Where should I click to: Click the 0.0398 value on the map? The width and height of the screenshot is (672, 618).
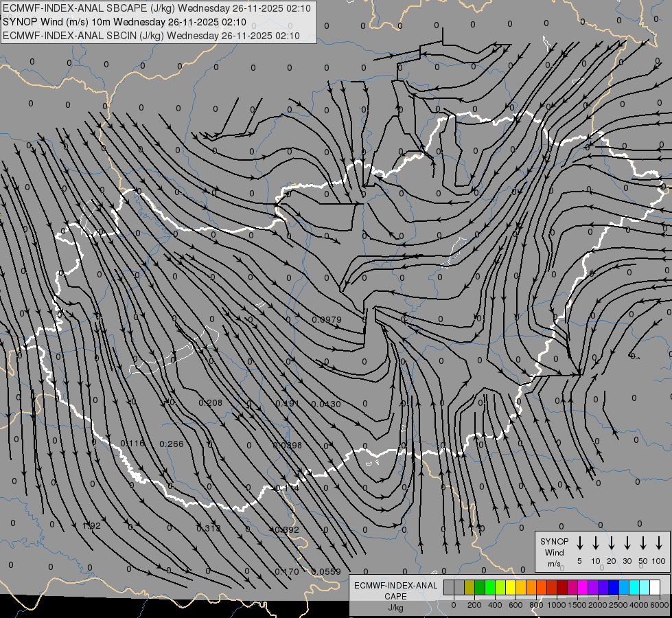pos(287,445)
